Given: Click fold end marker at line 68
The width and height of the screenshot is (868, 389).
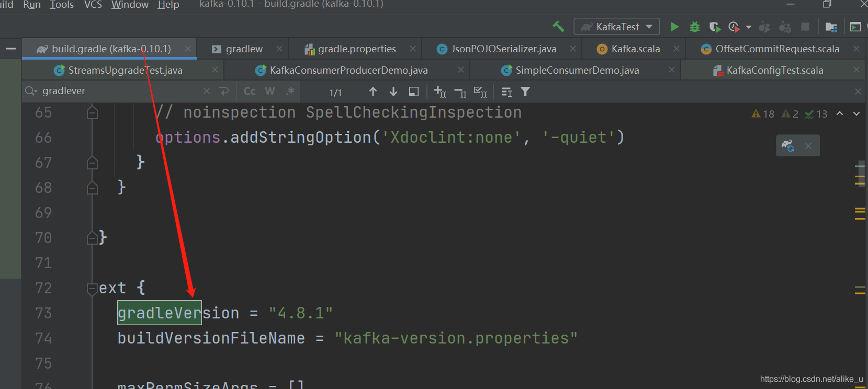Looking at the screenshot, I should click(x=92, y=188).
